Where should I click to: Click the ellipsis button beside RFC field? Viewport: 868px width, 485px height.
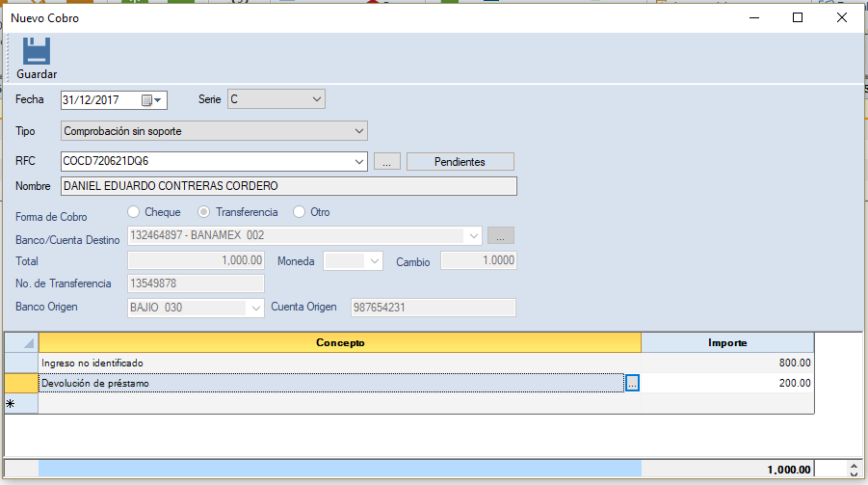coord(385,162)
